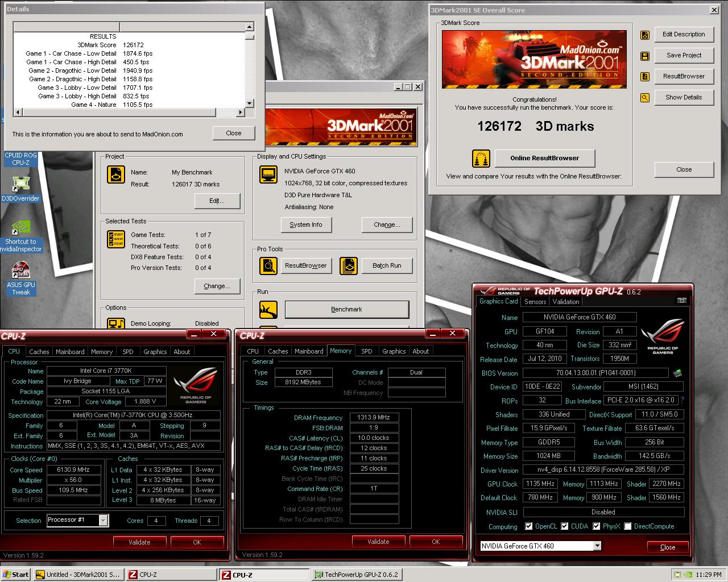This screenshot has height=582, width=728.
Task: Click the Core Speed value 6130.9 MHz
Action: click(73, 470)
